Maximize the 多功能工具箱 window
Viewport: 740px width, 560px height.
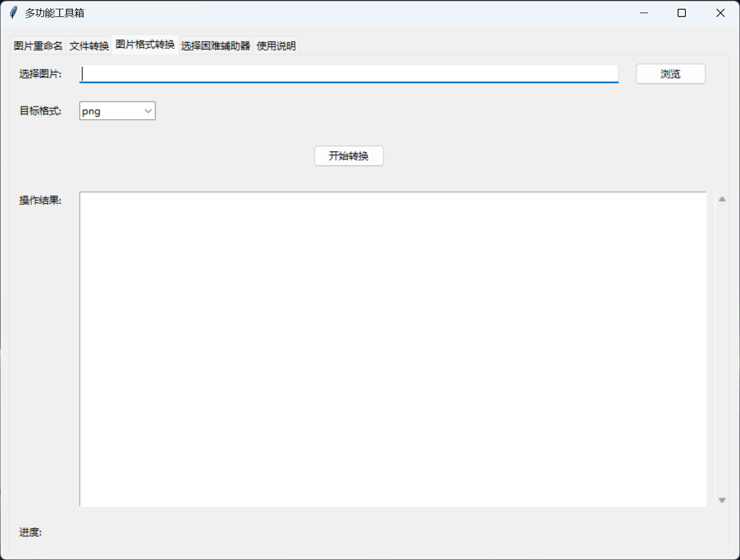click(x=681, y=13)
